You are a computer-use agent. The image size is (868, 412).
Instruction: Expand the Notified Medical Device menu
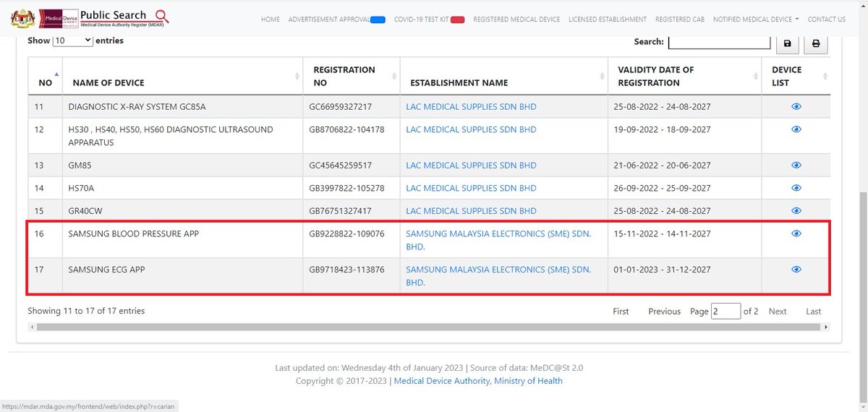coord(756,20)
